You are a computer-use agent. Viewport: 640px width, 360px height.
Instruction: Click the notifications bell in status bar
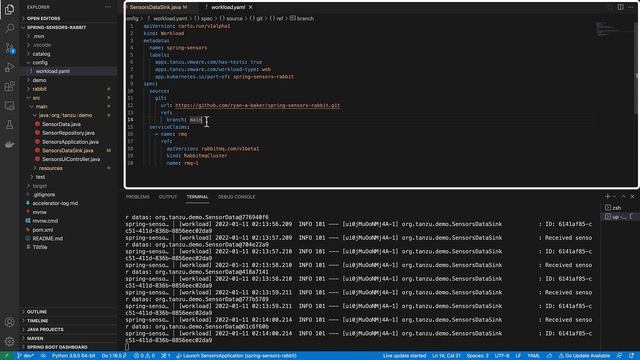click(632, 356)
